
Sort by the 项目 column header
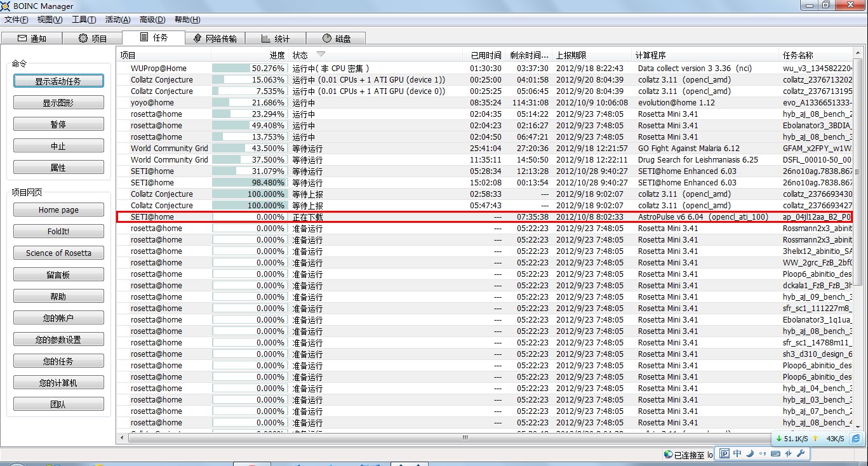164,55
